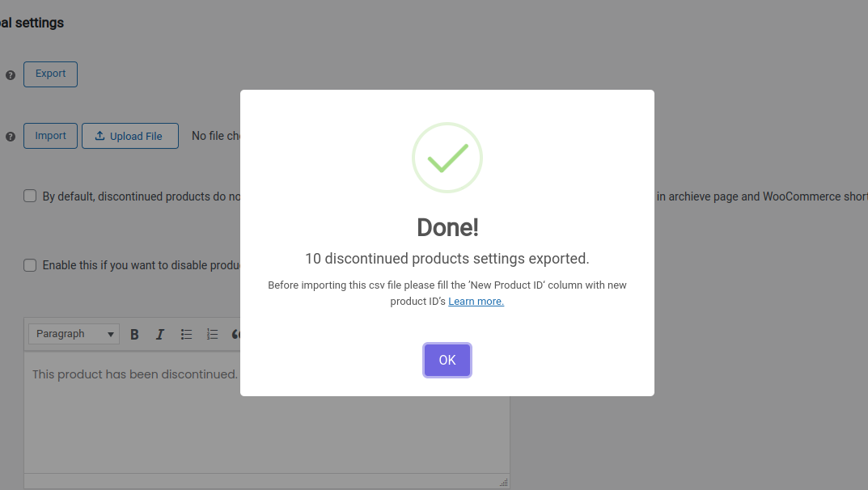Viewport: 868px width, 490px height.
Task: Click the help icon beside Export
Action: (x=11, y=75)
